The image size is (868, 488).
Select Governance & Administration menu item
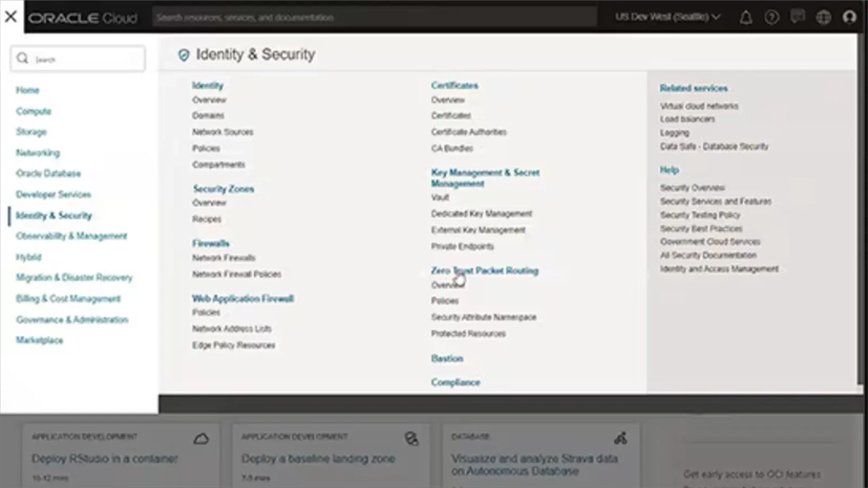click(x=72, y=320)
